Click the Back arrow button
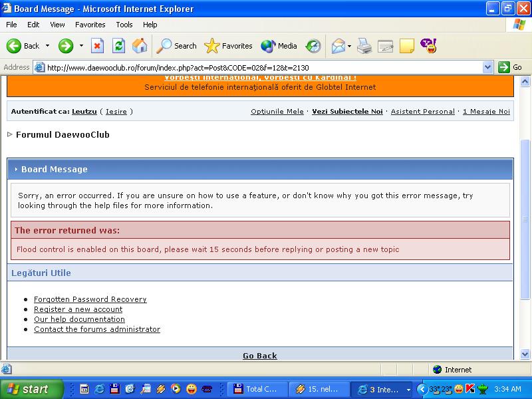The image size is (532, 399). tap(23, 46)
